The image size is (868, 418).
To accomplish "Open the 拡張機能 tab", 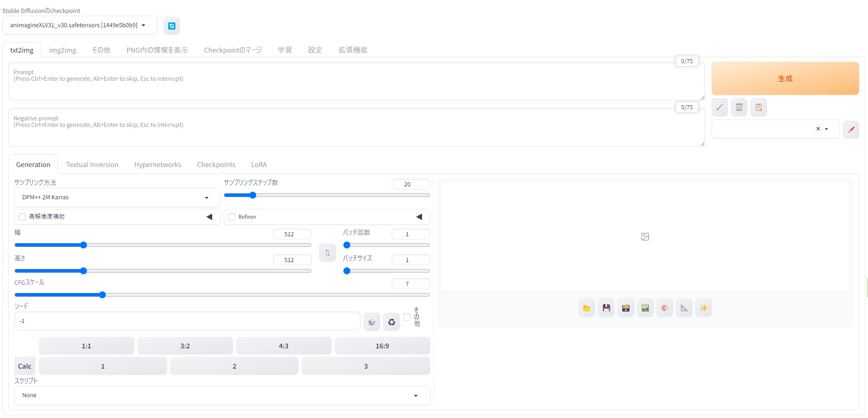I will [x=353, y=50].
